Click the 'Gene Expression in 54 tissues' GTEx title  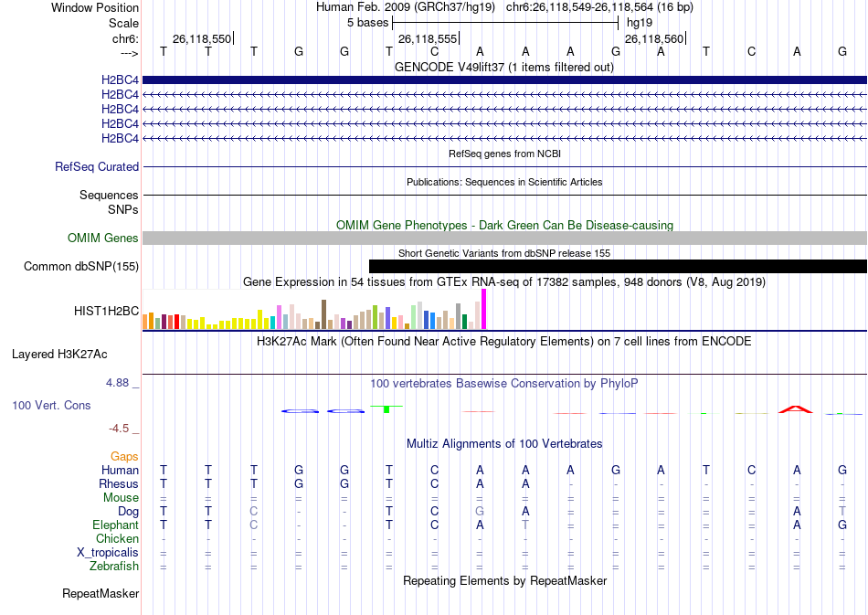coord(504,282)
